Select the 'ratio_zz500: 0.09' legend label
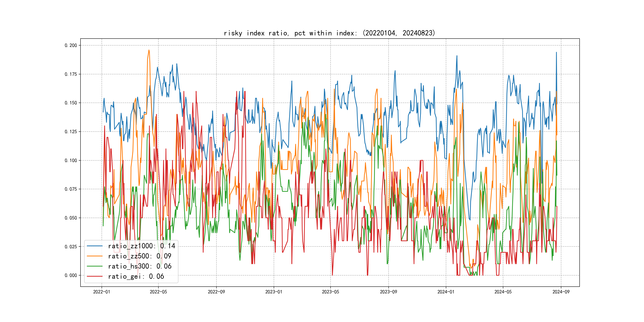The image size is (644, 322). [140, 256]
